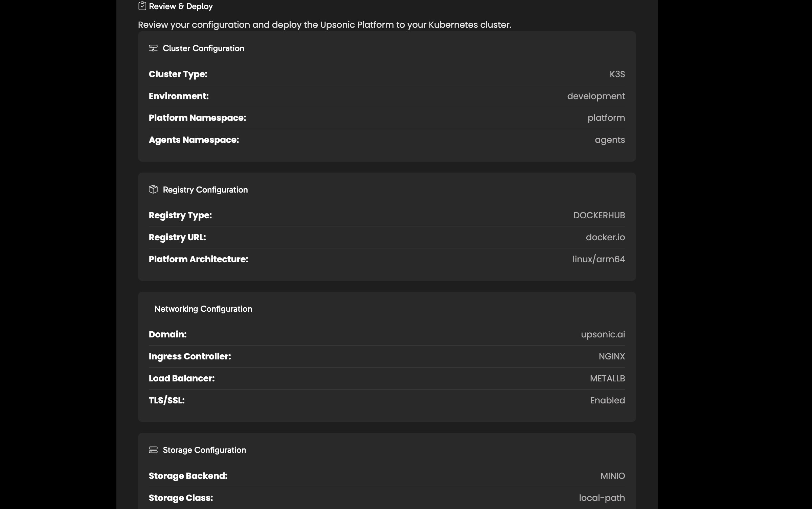Select the Storage Configuration section header

point(204,450)
